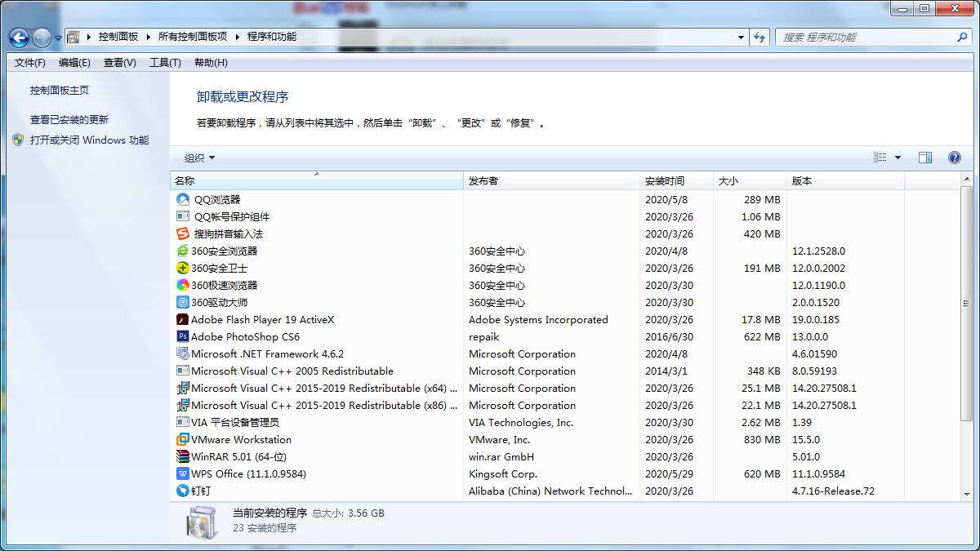Select the 搜狗拼音输入法 icon
This screenshot has width=980, height=551.
point(183,233)
